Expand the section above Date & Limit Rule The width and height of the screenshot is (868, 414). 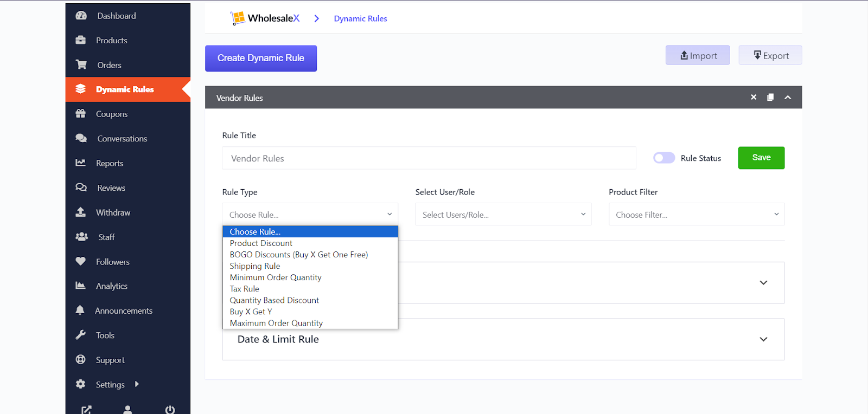pos(763,283)
